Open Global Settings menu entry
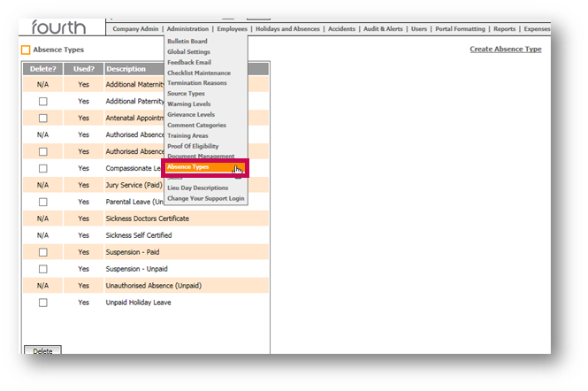The width and height of the screenshot is (588, 391). [189, 52]
